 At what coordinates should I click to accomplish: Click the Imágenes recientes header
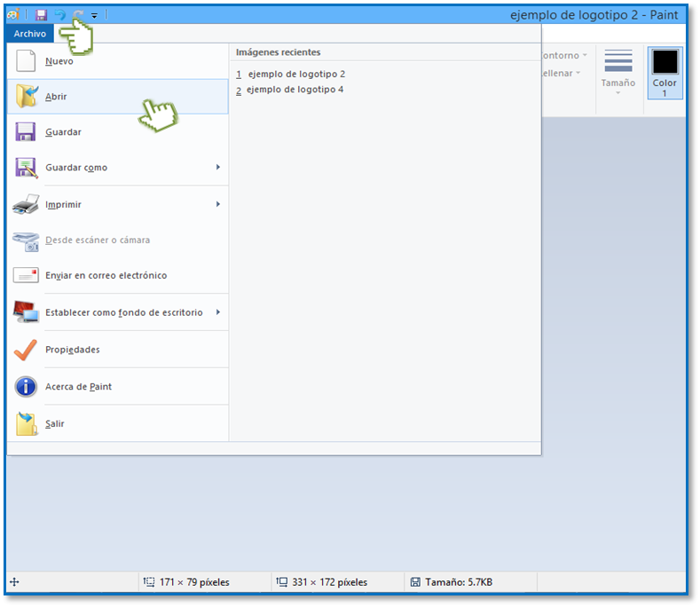[x=278, y=52]
